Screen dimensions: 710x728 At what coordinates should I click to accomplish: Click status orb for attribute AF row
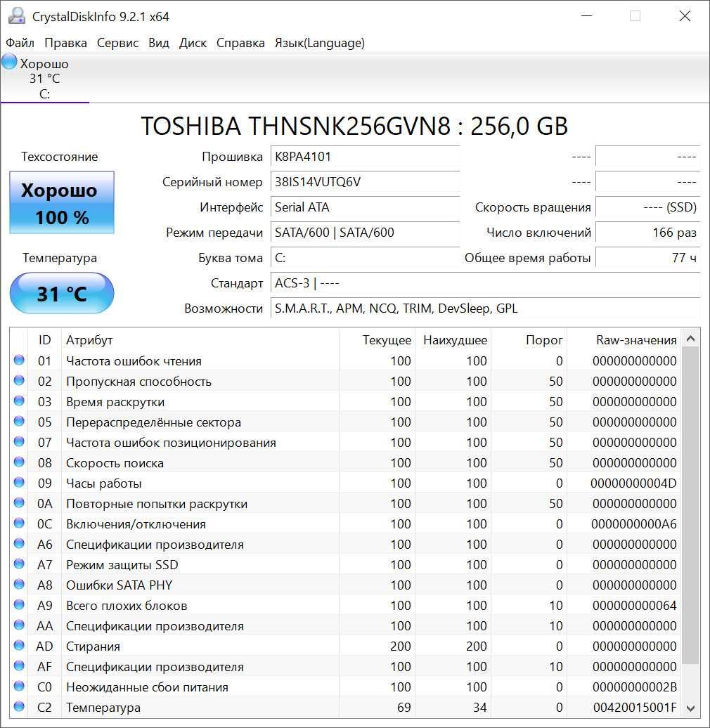(19, 665)
